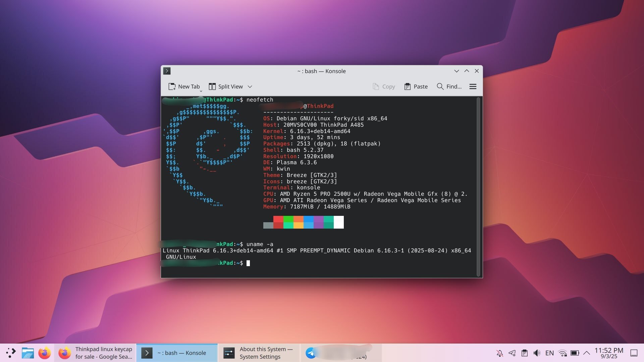Viewport: 644px width, 362px height.
Task: Click the 'Host: 20MVS0CV00 ThinkPad A485' text
Action: pos(313,125)
